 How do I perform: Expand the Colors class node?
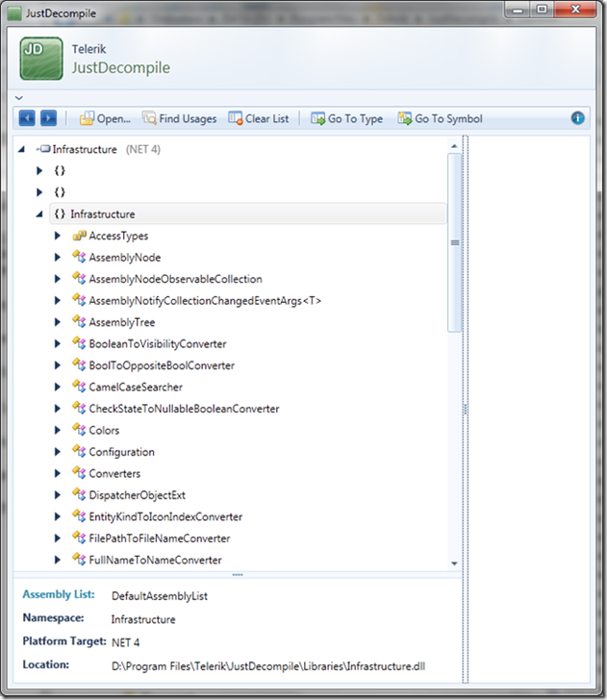57,431
